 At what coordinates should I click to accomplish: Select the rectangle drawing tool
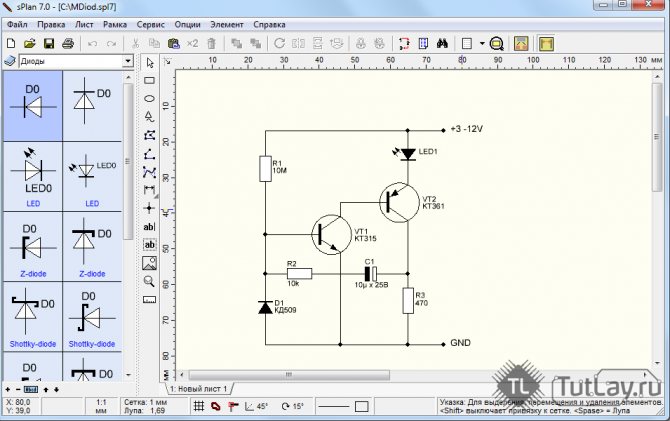pyautogui.click(x=149, y=80)
